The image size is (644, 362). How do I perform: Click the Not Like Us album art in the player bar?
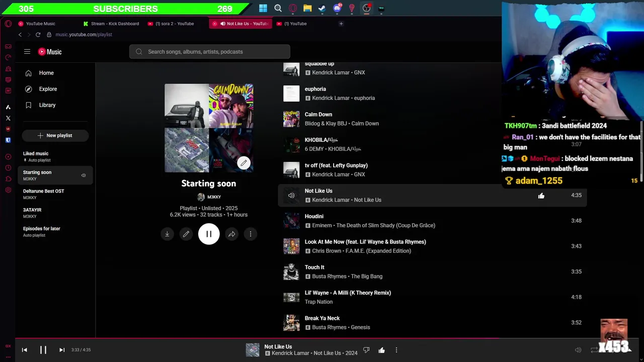[253, 350]
